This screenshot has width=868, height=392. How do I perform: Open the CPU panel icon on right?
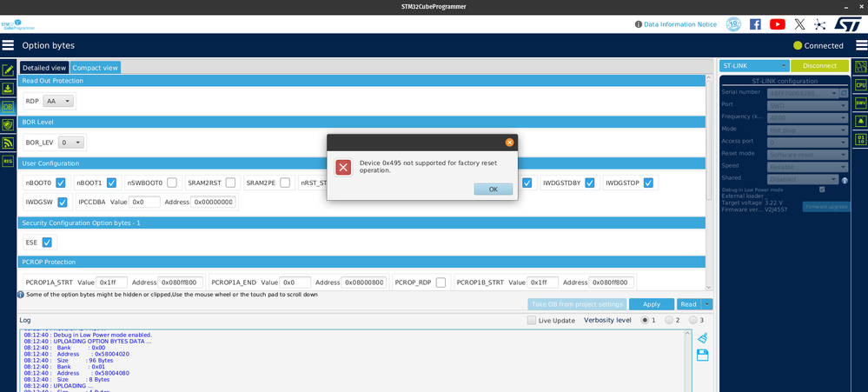pos(861,84)
